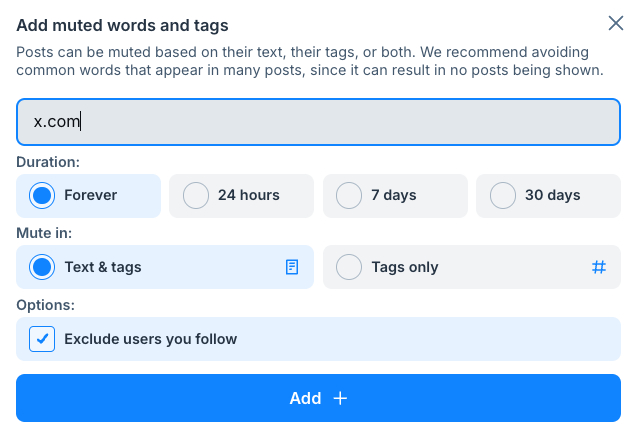Choose the 24 hours radio circle

click(x=196, y=195)
